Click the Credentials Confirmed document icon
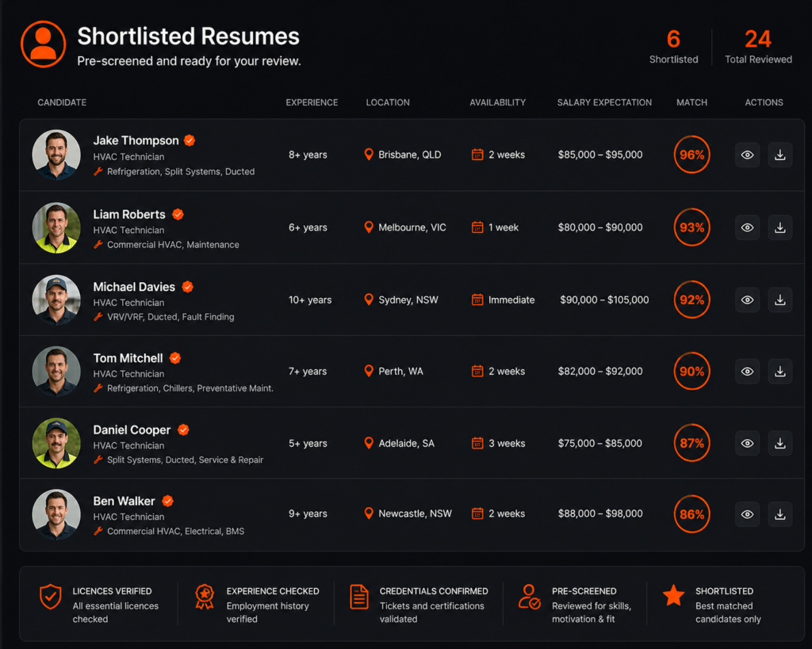812x649 pixels. [359, 597]
